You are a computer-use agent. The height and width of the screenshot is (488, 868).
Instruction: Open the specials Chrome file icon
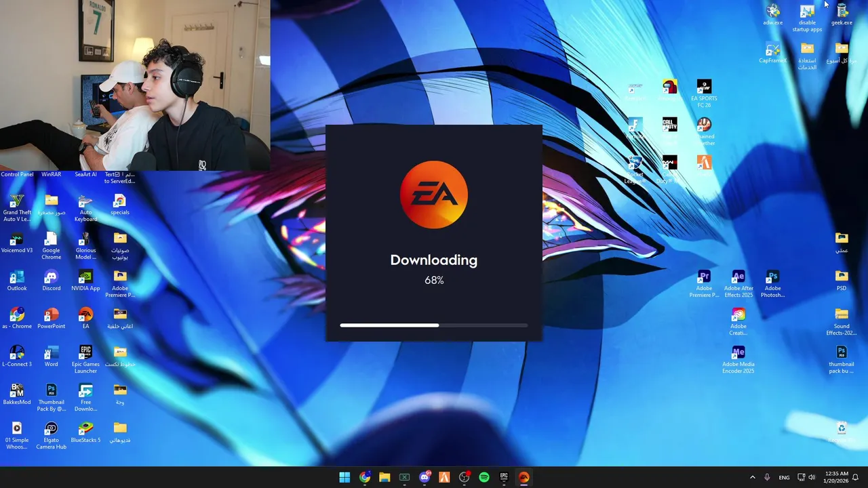pos(120,205)
